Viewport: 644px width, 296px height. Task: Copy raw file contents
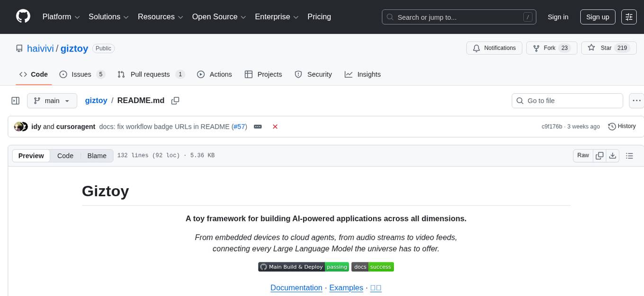(600, 156)
